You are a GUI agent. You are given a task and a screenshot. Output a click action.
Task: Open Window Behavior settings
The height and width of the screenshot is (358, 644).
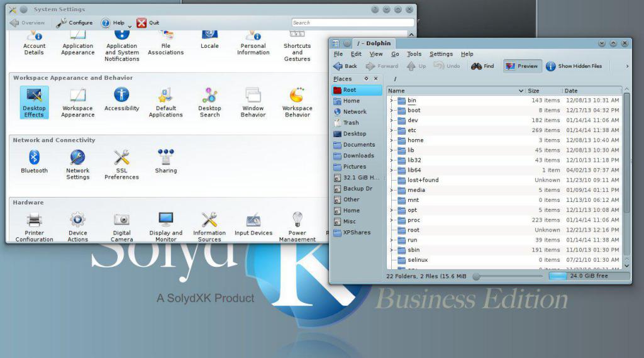pyautogui.click(x=253, y=103)
